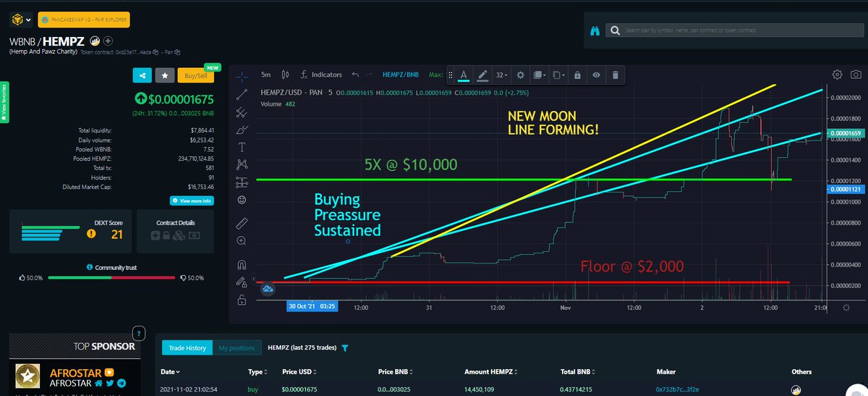Open background color pencil in drawing toolbar
The height and width of the screenshot is (396, 868).
click(482, 75)
